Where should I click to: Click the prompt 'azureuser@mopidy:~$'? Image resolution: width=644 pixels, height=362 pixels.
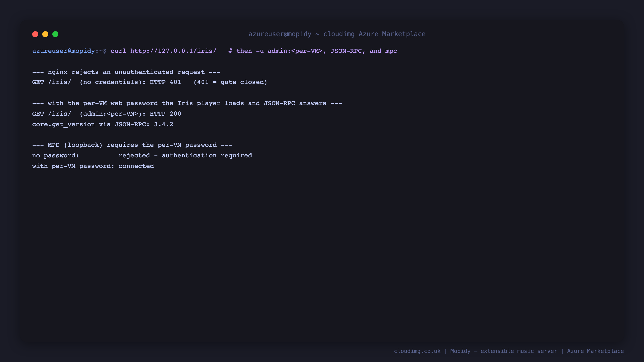click(69, 51)
